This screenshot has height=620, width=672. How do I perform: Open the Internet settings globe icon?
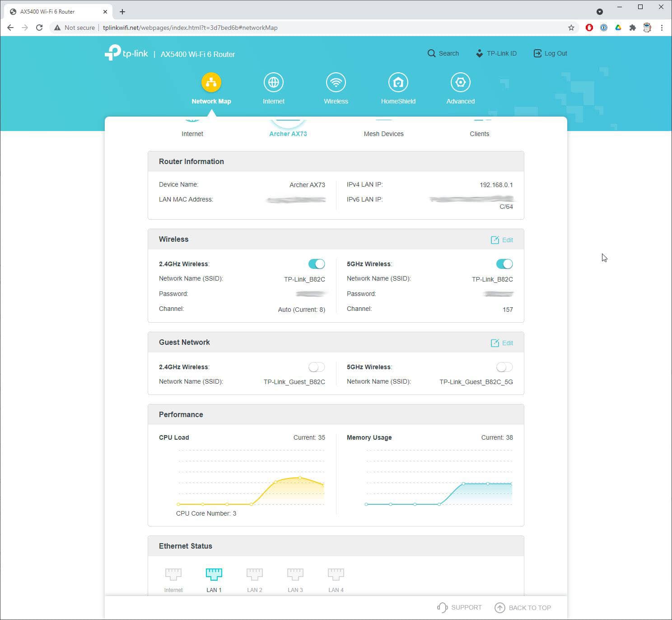click(273, 82)
